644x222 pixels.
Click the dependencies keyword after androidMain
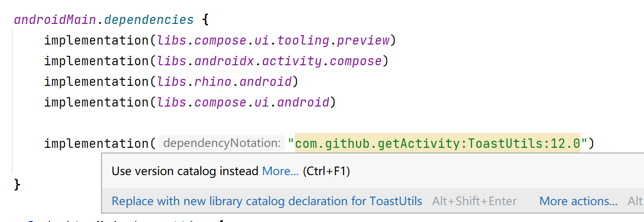149,20
